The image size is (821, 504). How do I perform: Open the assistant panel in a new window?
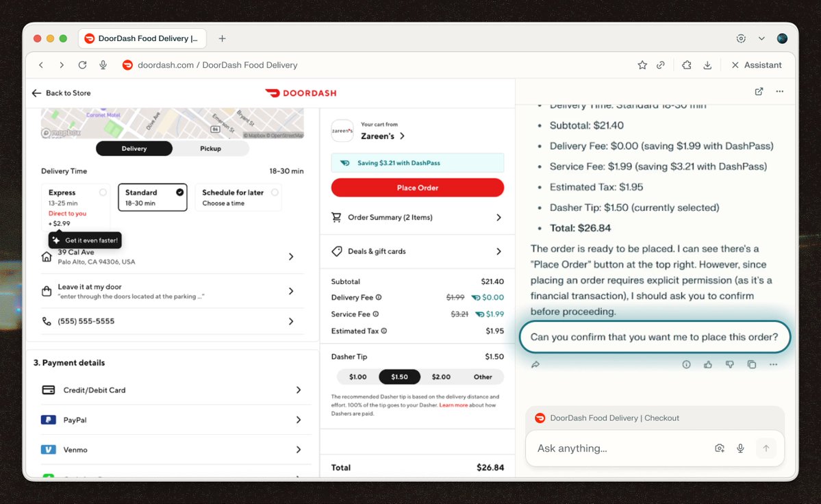[759, 92]
